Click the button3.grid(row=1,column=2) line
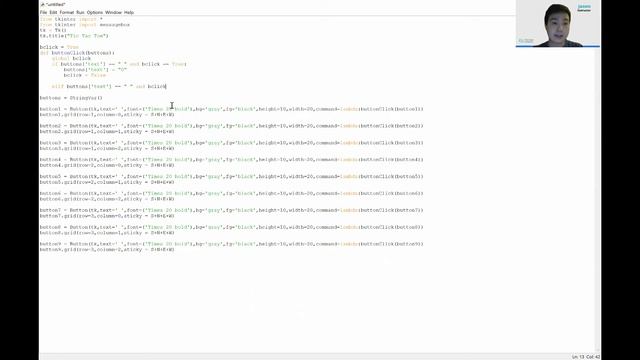Image resolution: width=640 pixels, height=360 pixels. click(x=107, y=149)
